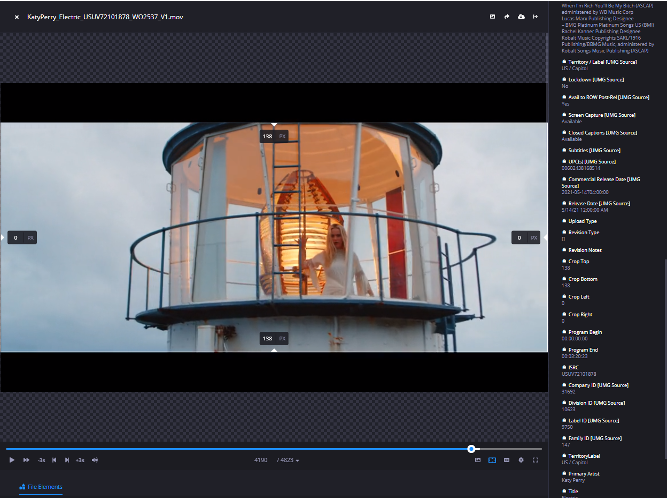Click the save snapshot icon in top bar
Viewport: 668px width, 498px height.
(x=492, y=17)
